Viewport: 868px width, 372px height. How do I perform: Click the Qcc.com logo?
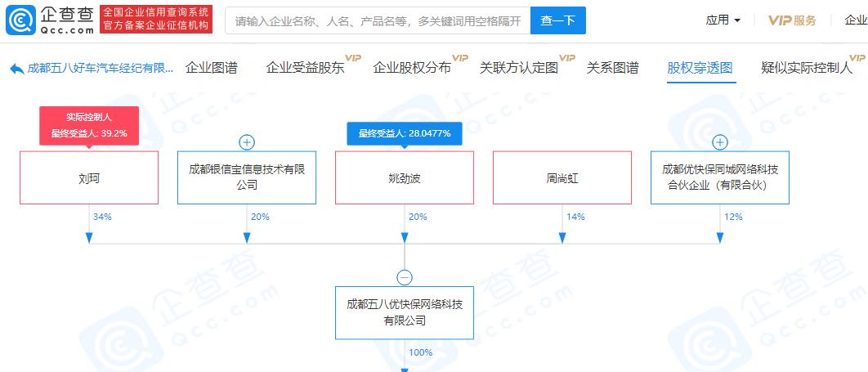50,20
